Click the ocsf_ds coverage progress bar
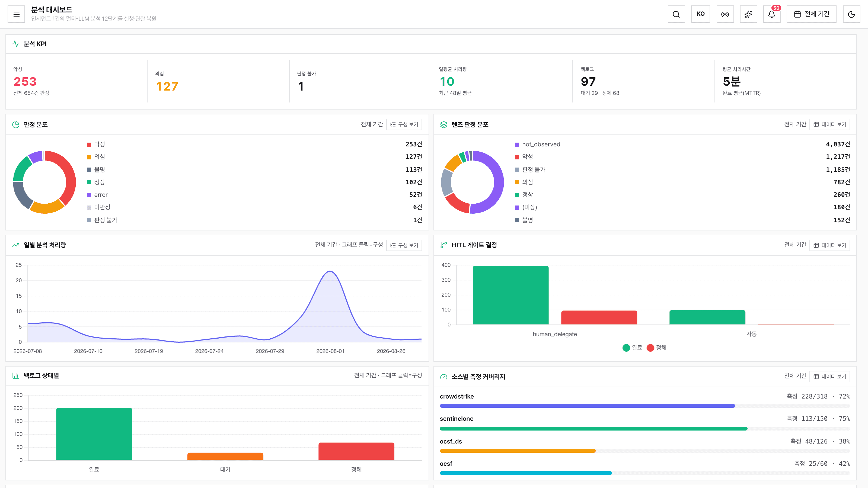Viewport: 868px width, 488px height. click(x=644, y=451)
